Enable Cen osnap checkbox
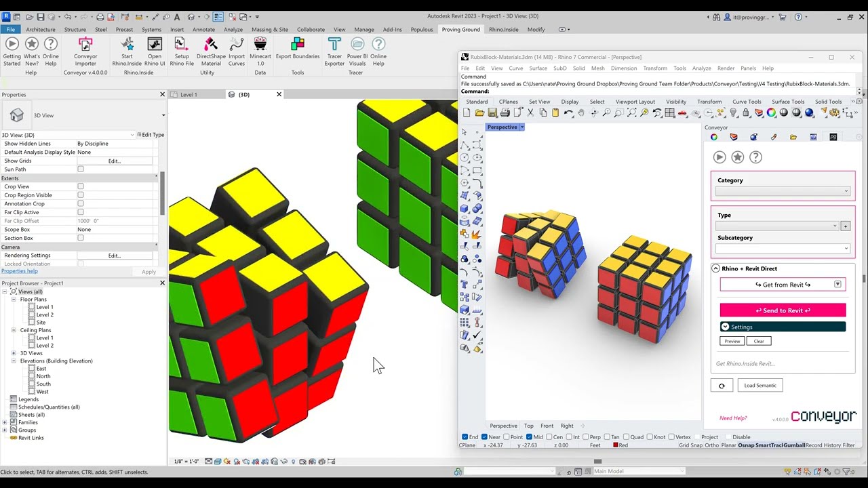Viewport: 868px width, 488px height. pos(549,437)
